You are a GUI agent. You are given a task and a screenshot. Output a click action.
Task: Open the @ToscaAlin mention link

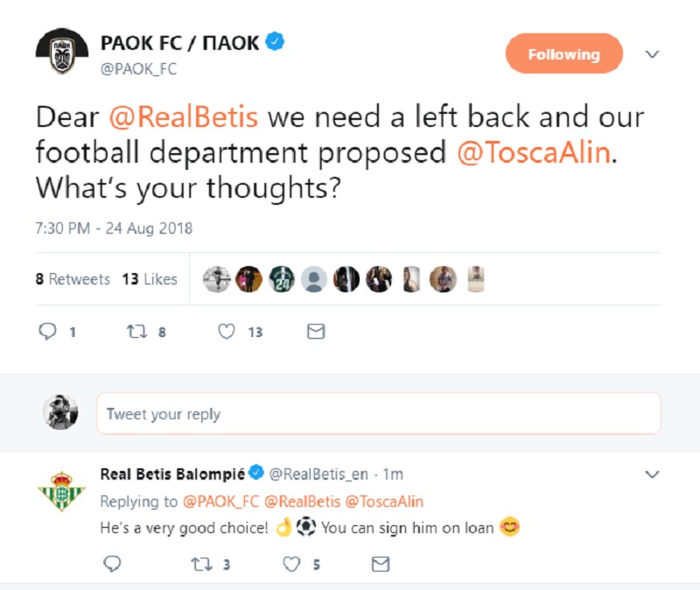pyautogui.click(x=533, y=152)
